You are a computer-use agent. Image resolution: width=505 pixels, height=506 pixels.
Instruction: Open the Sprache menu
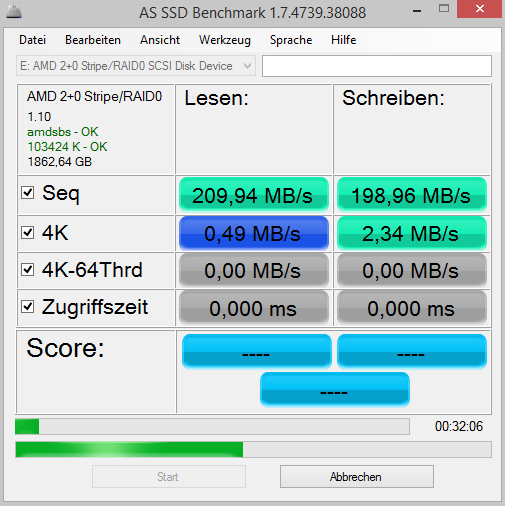tap(291, 40)
